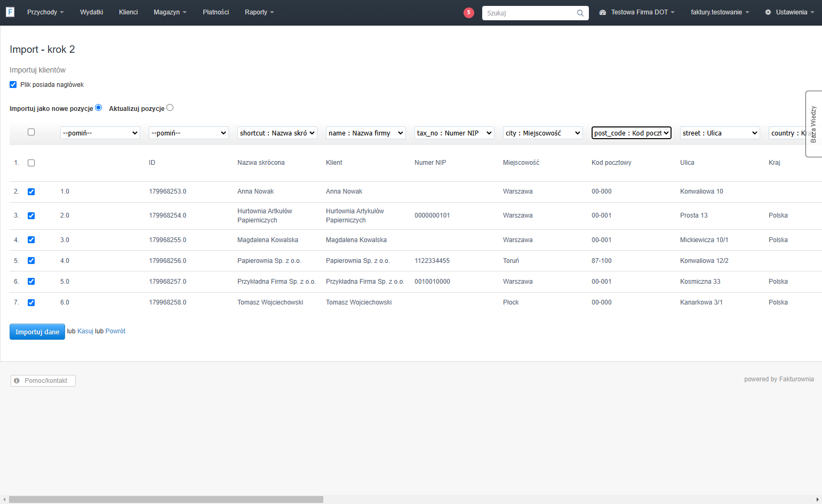Uncheck the Magdalena Kowalska row checkbox
This screenshot has height=504, width=822.
[31, 240]
